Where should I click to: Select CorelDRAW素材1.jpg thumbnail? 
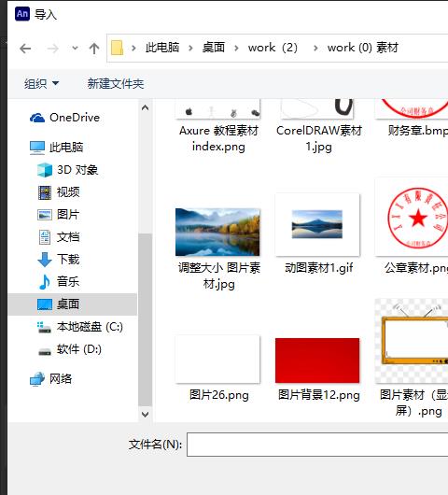coord(317,109)
